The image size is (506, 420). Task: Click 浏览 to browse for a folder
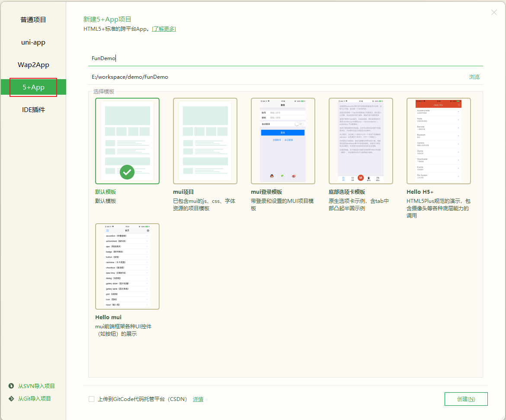point(474,77)
